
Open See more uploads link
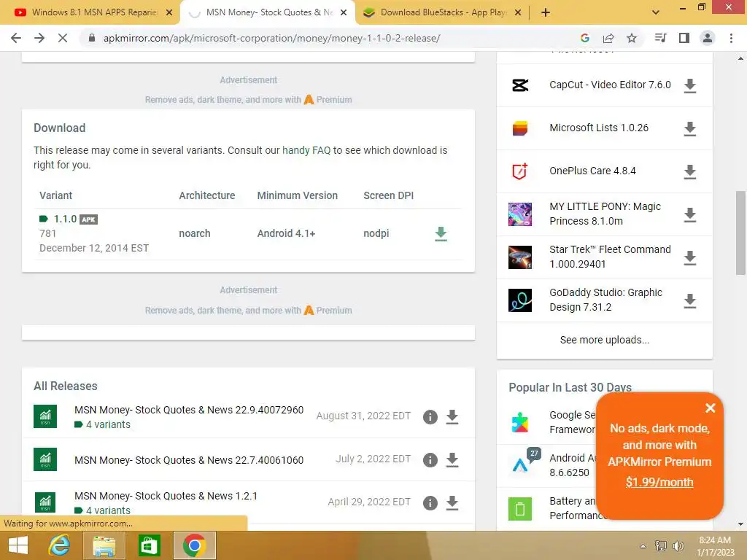(604, 340)
